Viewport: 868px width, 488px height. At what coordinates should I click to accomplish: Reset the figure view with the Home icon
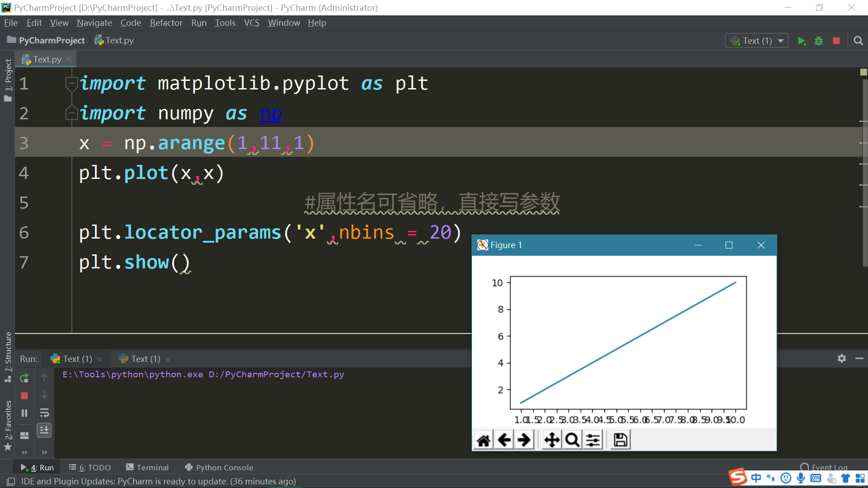[x=483, y=440]
